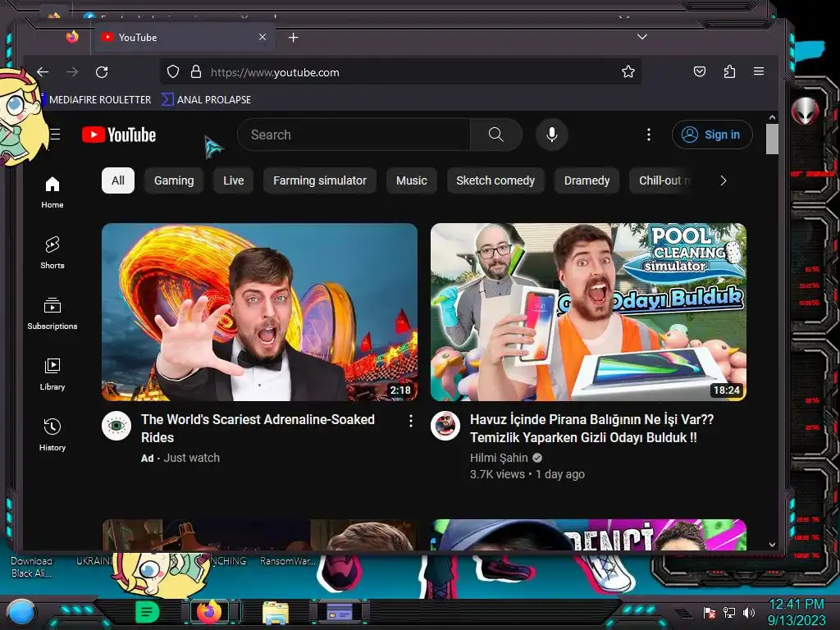Filter by Sketch comedy
The height and width of the screenshot is (630, 840).
click(x=495, y=180)
